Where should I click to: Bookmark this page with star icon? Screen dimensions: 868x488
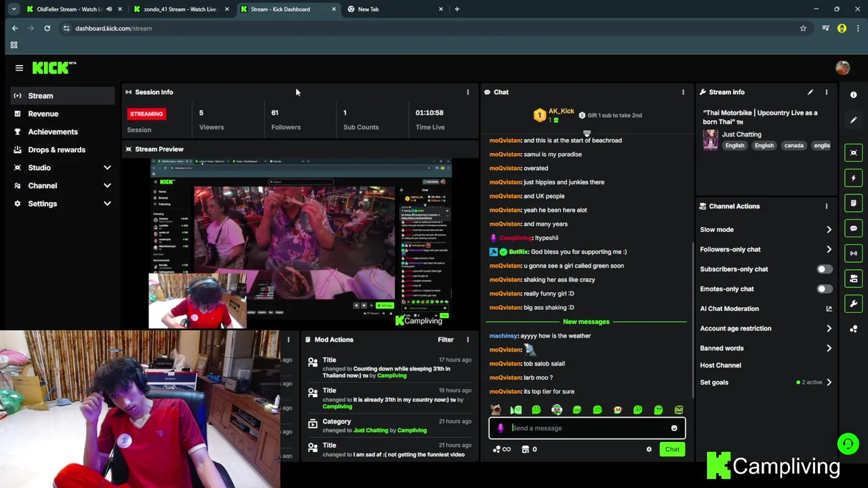click(x=803, y=28)
